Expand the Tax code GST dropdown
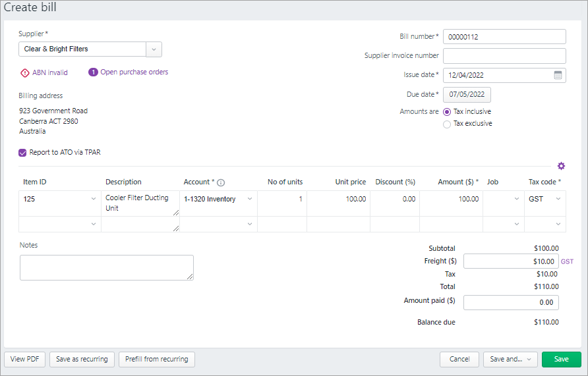588x376 pixels. click(x=558, y=199)
